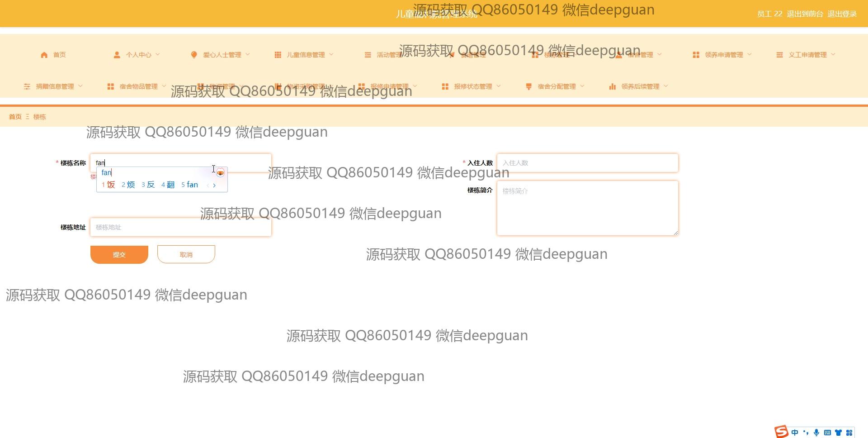Image resolution: width=868 pixels, height=438 pixels.
Task: Click the 提交 submit button
Action: [x=119, y=255]
